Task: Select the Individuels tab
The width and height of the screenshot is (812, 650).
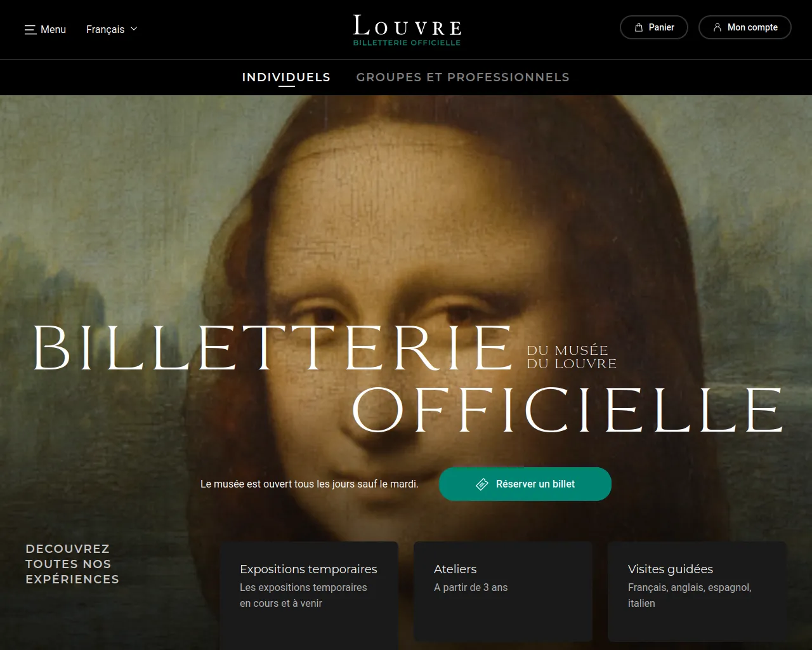Action: 286,77
